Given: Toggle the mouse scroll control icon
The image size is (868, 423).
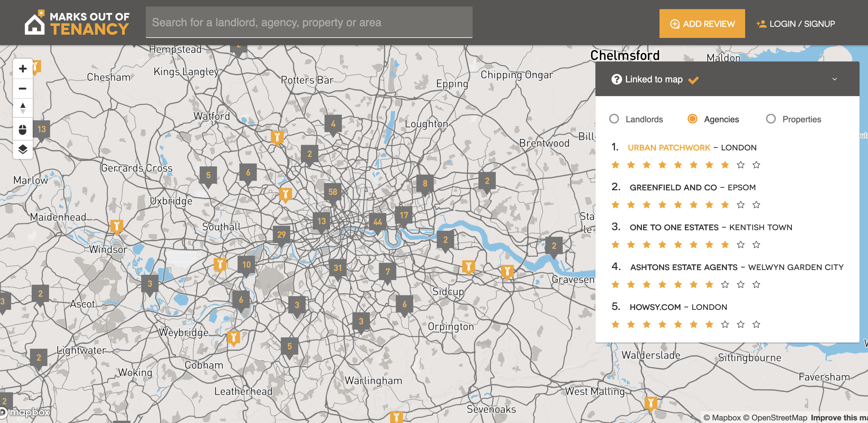Looking at the screenshot, I should [23, 129].
